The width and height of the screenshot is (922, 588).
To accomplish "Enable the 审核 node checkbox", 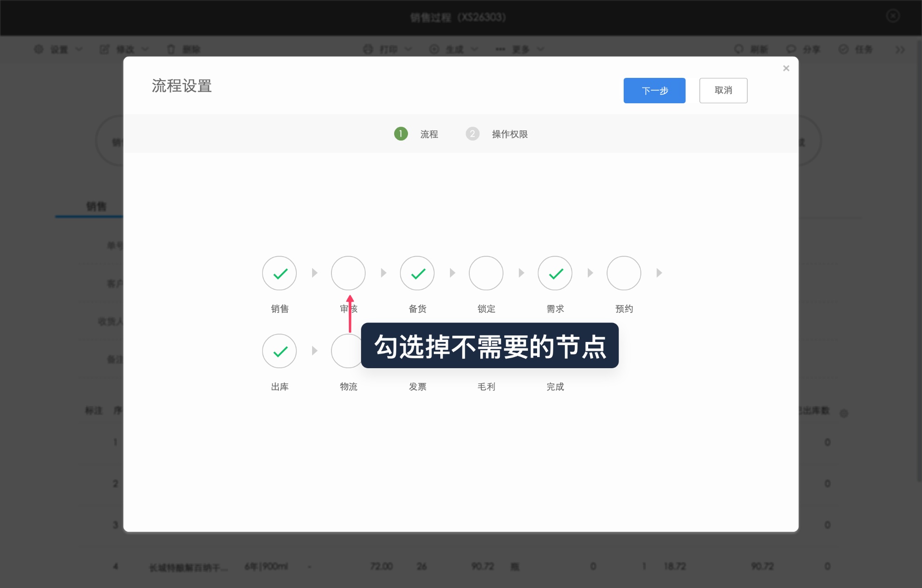I will coord(348,273).
